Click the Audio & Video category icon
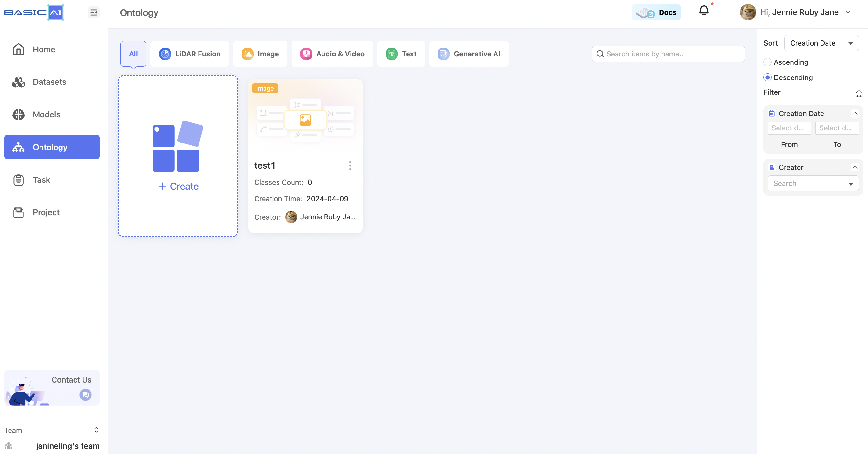The height and width of the screenshot is (454, 868). (x=306, y=54)
